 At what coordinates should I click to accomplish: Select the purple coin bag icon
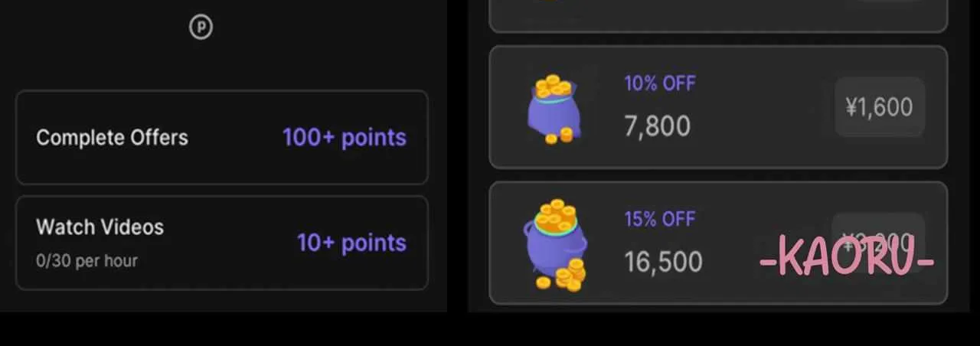coord(554,109)
